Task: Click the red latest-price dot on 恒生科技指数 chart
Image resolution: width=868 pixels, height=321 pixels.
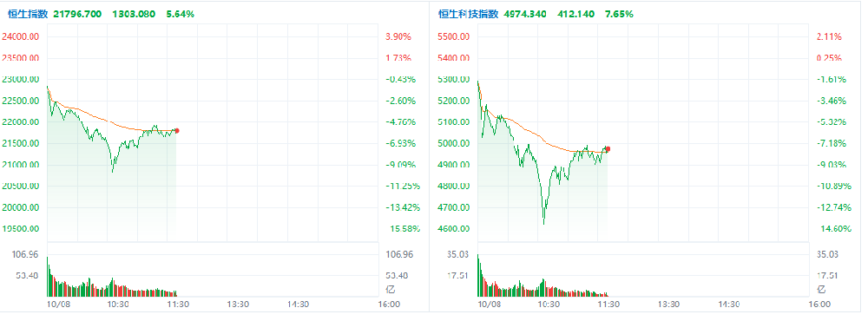Action: tap(608, 148)
